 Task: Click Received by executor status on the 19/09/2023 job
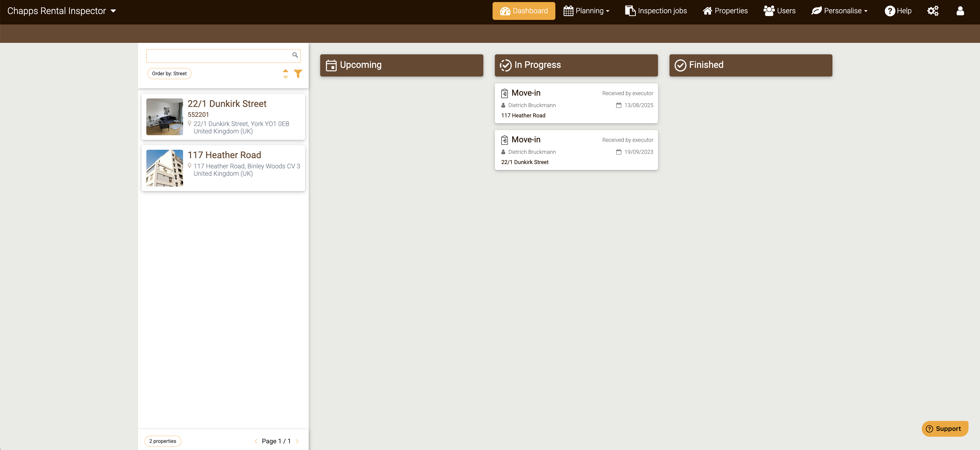point(628,140)
